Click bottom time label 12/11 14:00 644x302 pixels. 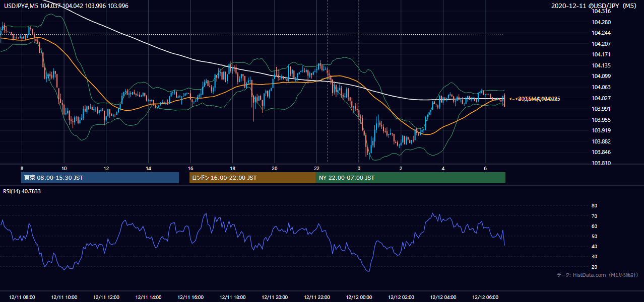148,297
